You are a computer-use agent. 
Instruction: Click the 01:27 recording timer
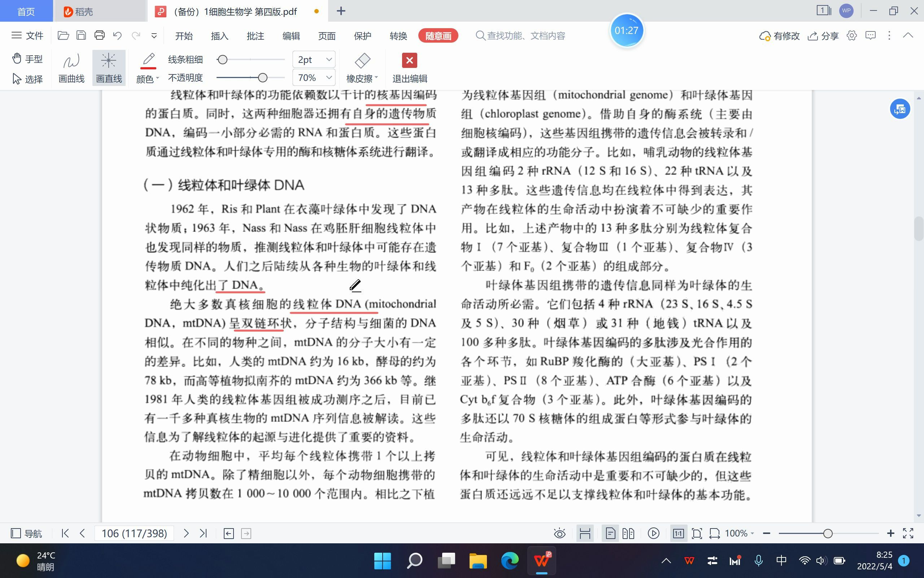pos(627,30)
